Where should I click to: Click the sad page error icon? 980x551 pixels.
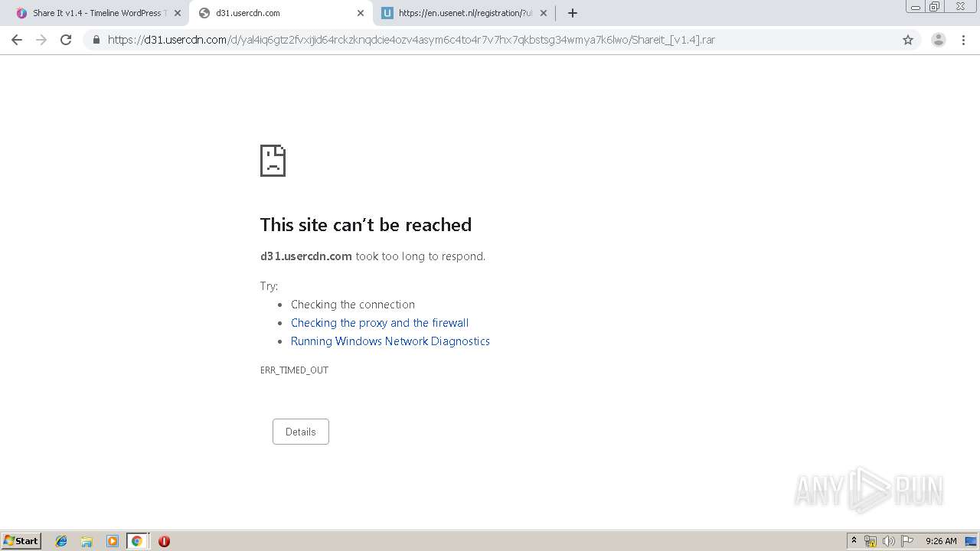click(273, 161)
